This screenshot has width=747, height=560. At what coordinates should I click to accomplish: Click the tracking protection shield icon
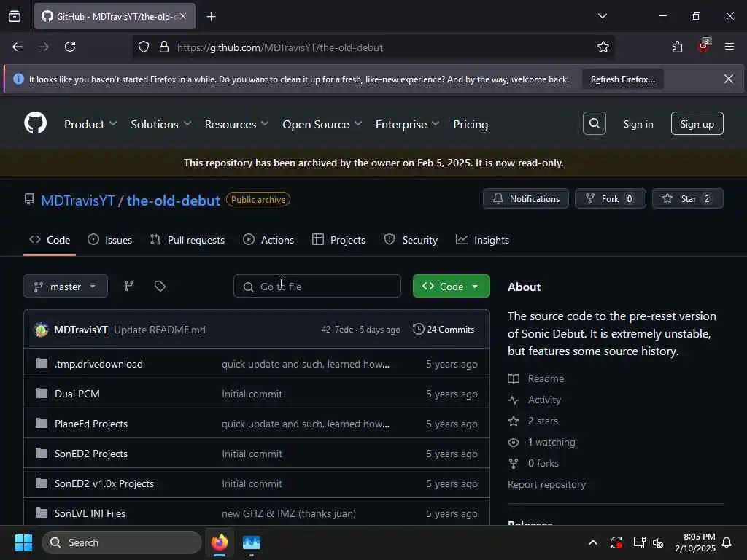[x=144, y=47]
